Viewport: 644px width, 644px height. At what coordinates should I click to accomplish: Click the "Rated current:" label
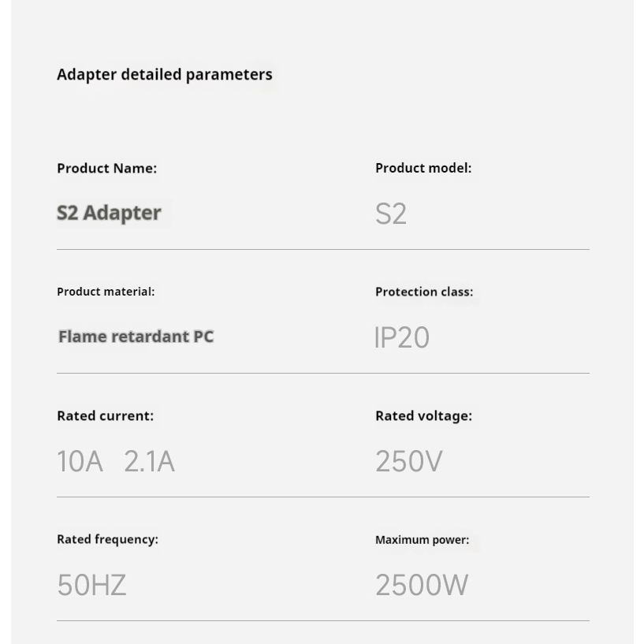[x=105, y=415]
